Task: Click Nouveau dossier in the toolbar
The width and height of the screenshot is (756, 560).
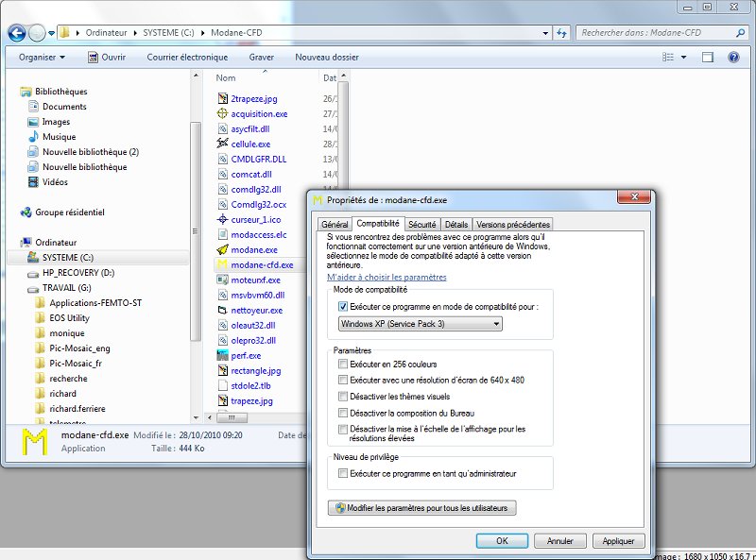Action: 327,58
